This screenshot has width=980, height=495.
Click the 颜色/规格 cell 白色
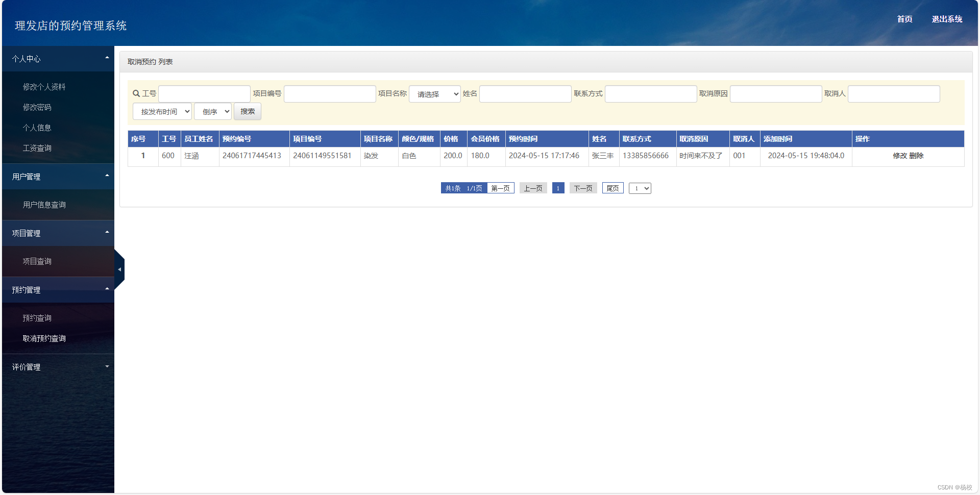[409, 156]
